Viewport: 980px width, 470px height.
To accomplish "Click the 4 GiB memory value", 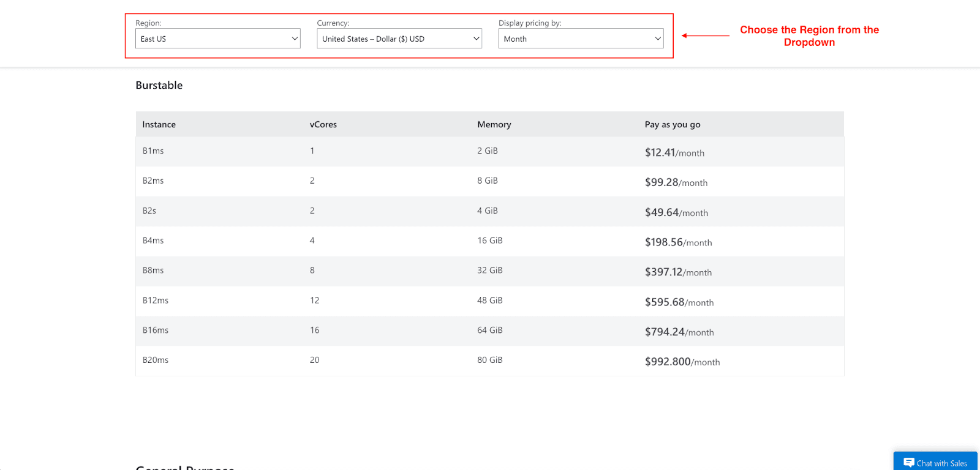I will tap(488, 211).
